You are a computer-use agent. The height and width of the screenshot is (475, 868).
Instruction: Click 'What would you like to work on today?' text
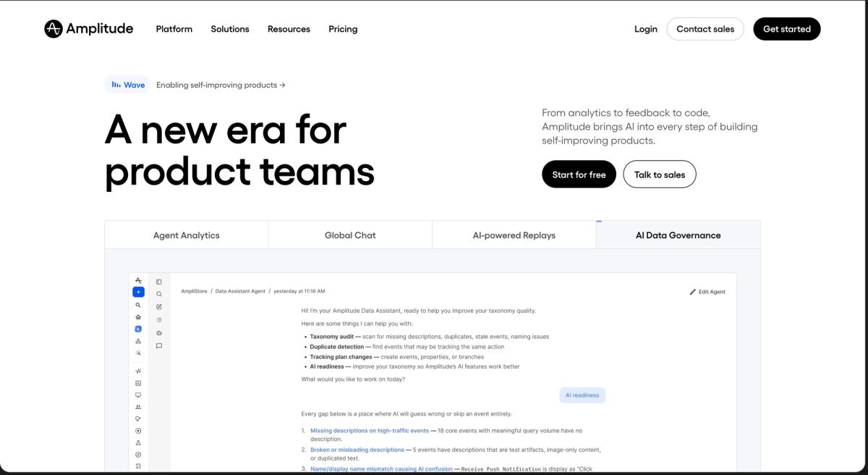coord(353,379)
